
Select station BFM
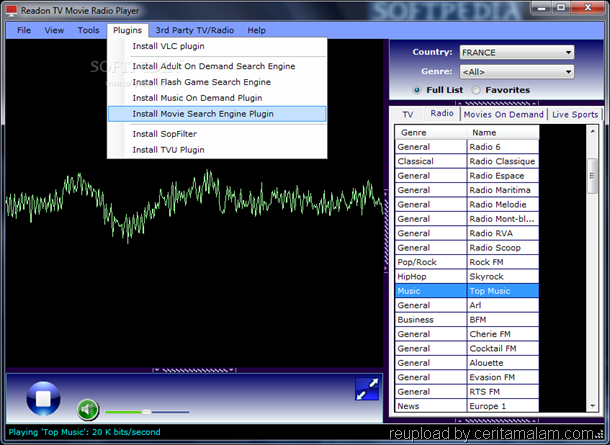pyautogui.click(x=503, y=320)
